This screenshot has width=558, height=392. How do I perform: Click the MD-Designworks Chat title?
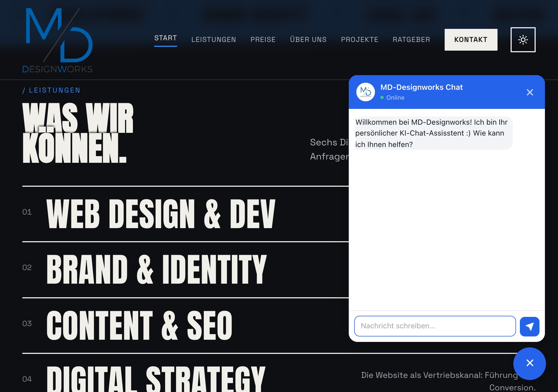pyautogui.click(x=421, y=87)
